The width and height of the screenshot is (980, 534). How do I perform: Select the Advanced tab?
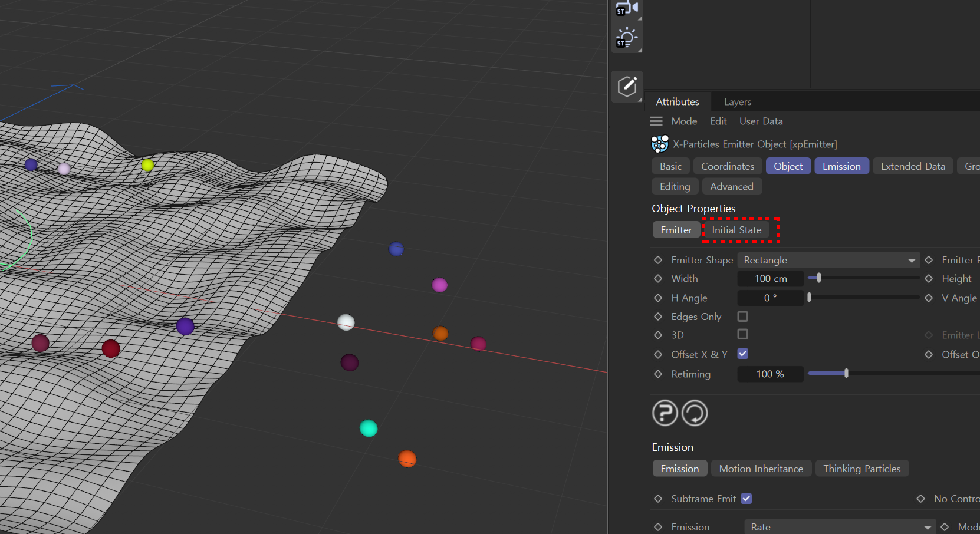(x=732, y=186)
